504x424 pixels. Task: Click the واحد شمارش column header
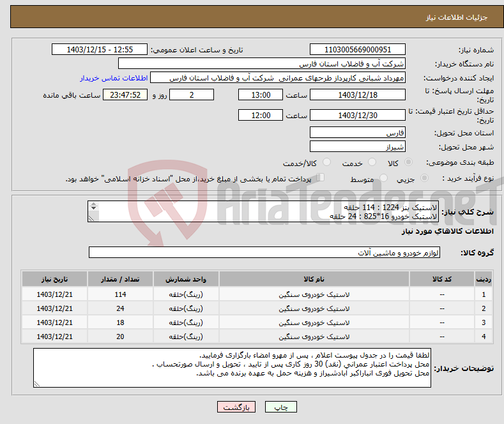coord(186,279)
